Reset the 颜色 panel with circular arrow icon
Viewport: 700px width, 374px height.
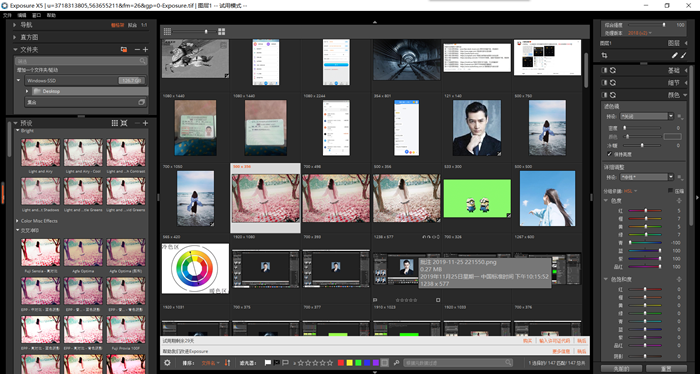(x=613, y=95)
